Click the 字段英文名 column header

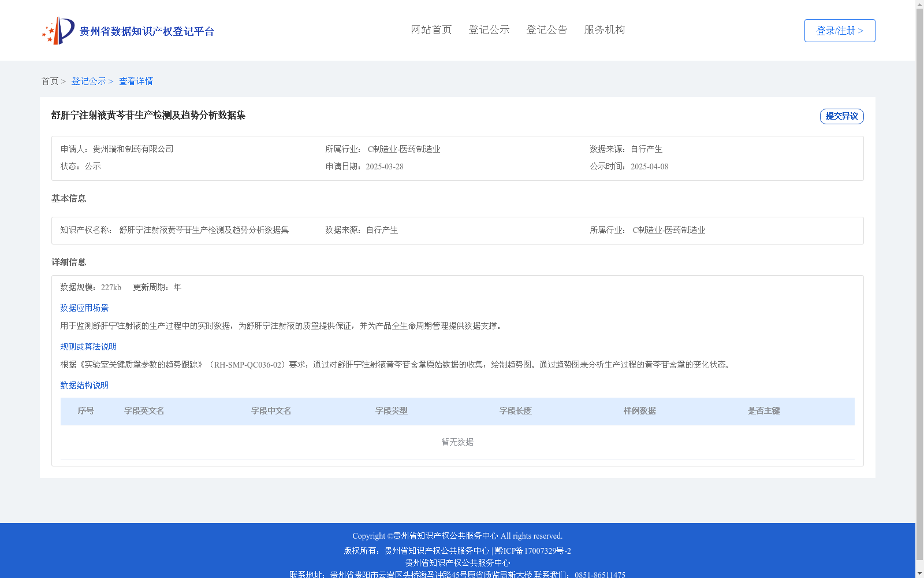click(144, 411)
